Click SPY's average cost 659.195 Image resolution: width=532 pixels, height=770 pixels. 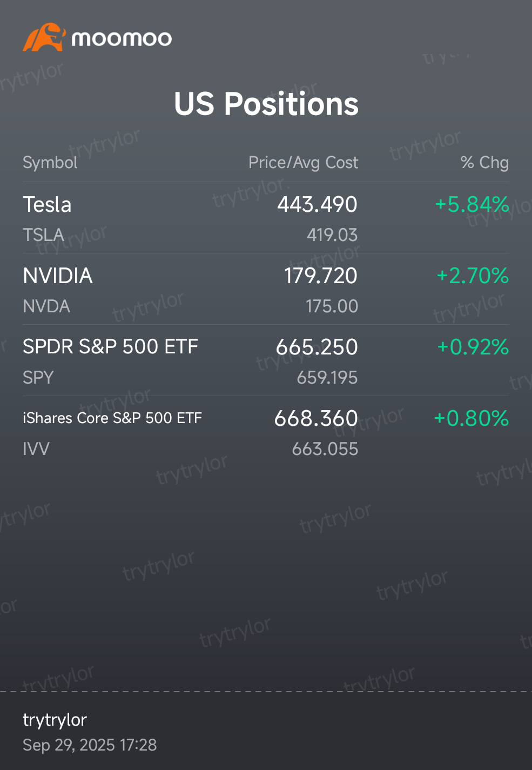(327, 378)
